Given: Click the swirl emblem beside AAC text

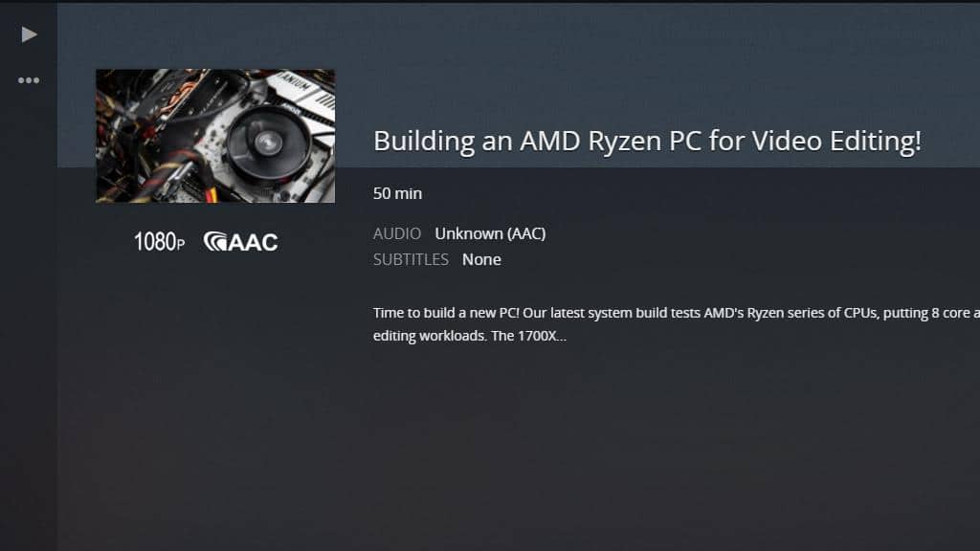Looking at the screenshot, I should coord(215,242).
